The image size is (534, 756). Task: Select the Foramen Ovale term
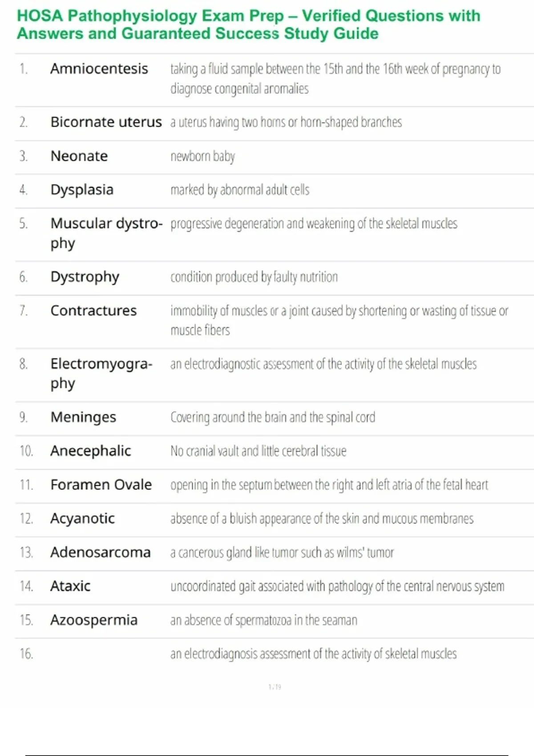point(101,485)
